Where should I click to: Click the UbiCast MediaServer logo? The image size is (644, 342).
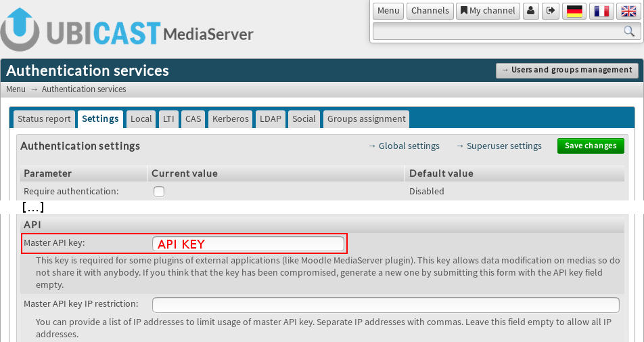click(127, 30)
